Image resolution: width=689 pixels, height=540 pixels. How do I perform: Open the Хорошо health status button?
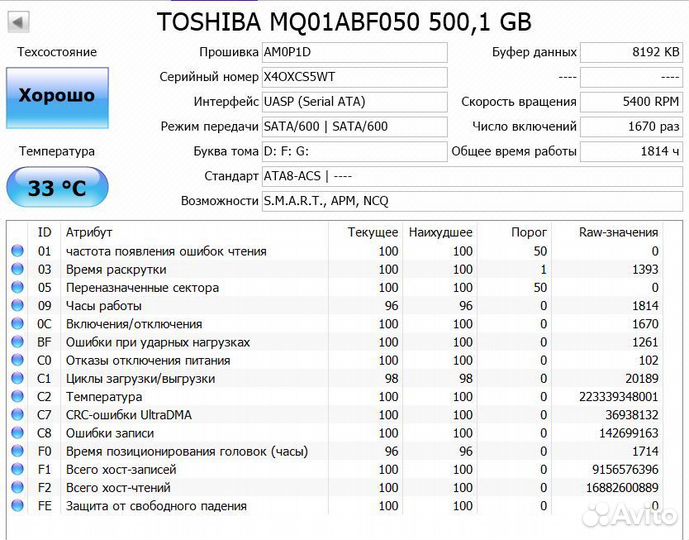pos(57,98)
